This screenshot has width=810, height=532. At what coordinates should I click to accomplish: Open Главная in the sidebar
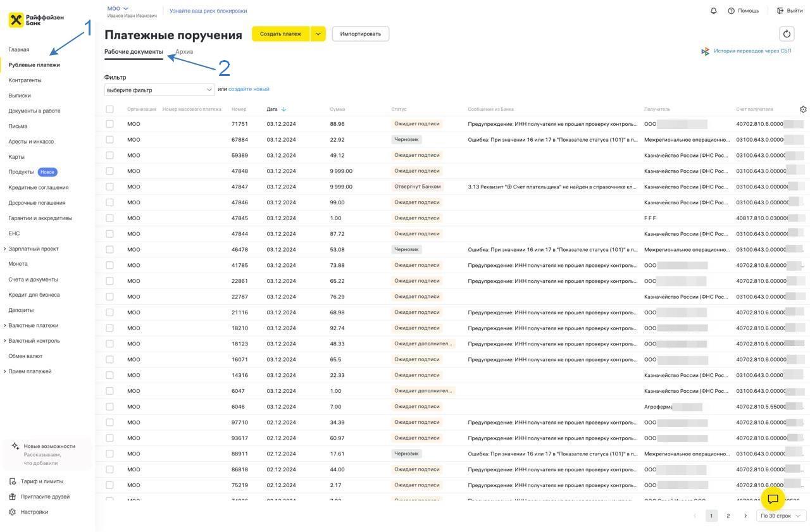pos(19,49)
